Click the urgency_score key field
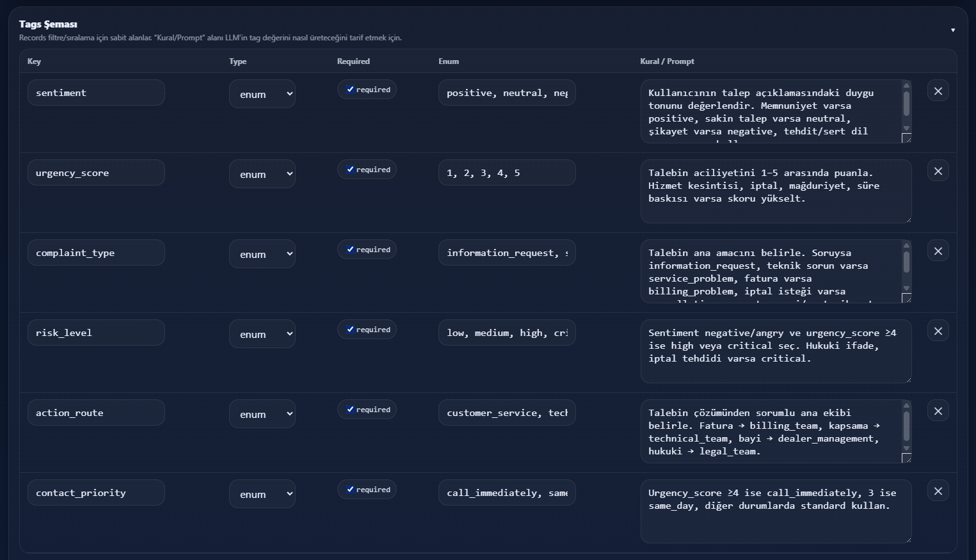Screen dimensions: 976x560 96,173
